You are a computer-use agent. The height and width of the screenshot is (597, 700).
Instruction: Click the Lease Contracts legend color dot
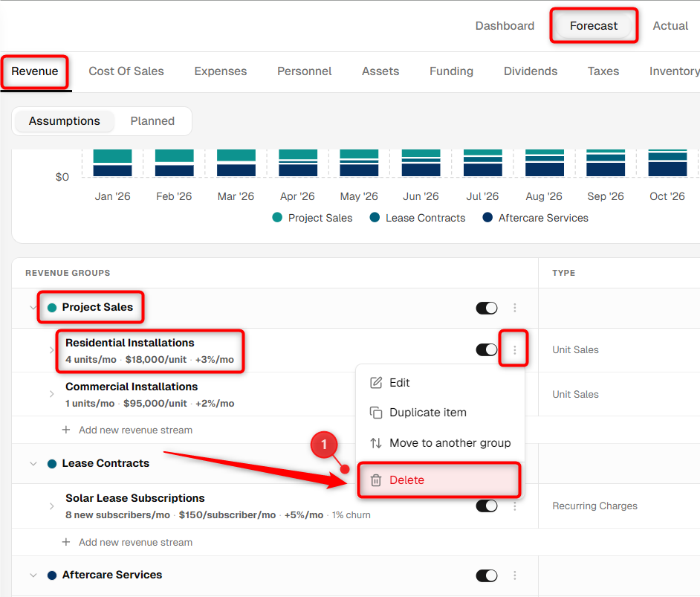pyautogui.click(x=375, y=217)
